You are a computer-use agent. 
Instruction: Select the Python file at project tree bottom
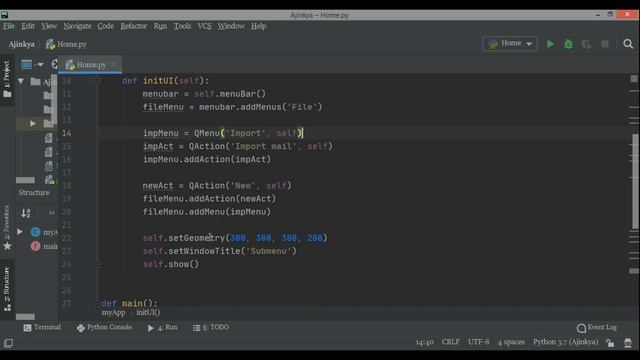point(49,180)
